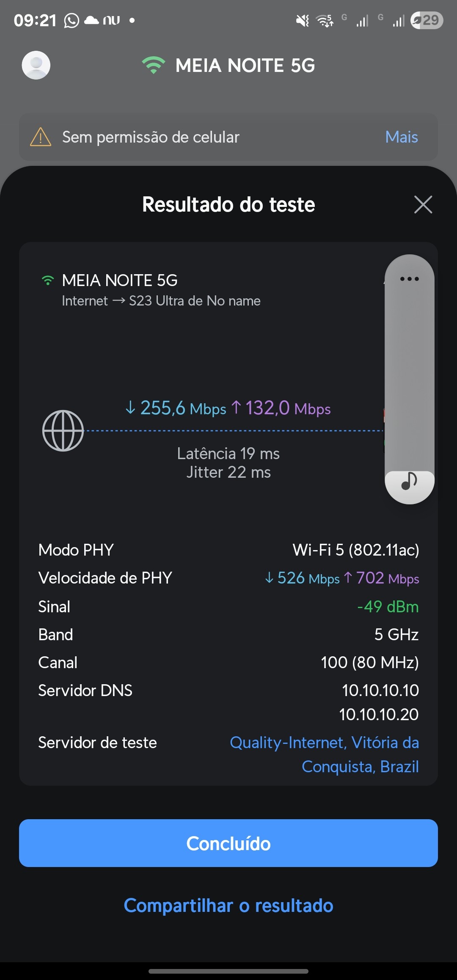
Task: Tap the -49 dBm signal value
Action: coord(388,607)
